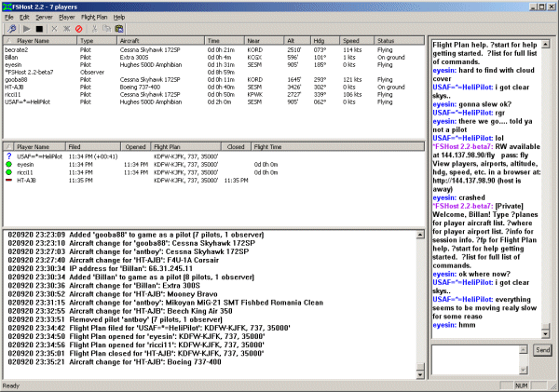Sort flight plans by Closed column

tap(236, 147)
